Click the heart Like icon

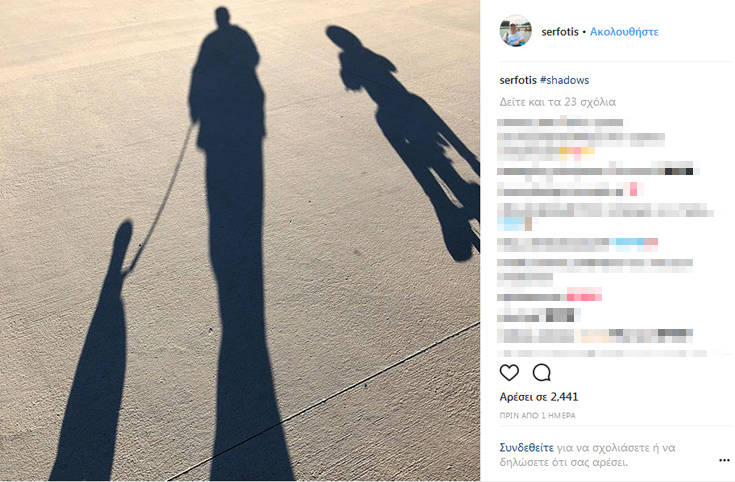click(509, 373)
